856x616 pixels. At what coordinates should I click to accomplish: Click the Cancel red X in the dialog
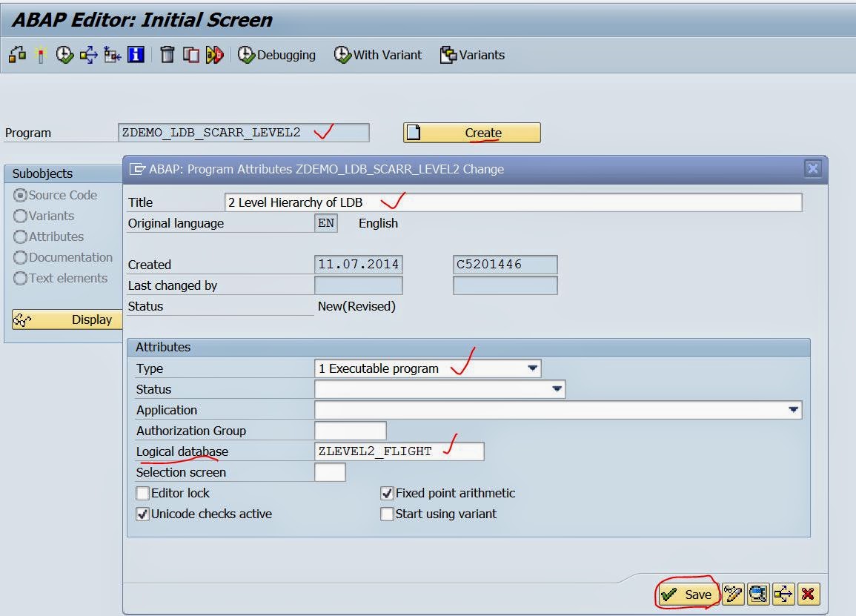click(x=808, y=594)
